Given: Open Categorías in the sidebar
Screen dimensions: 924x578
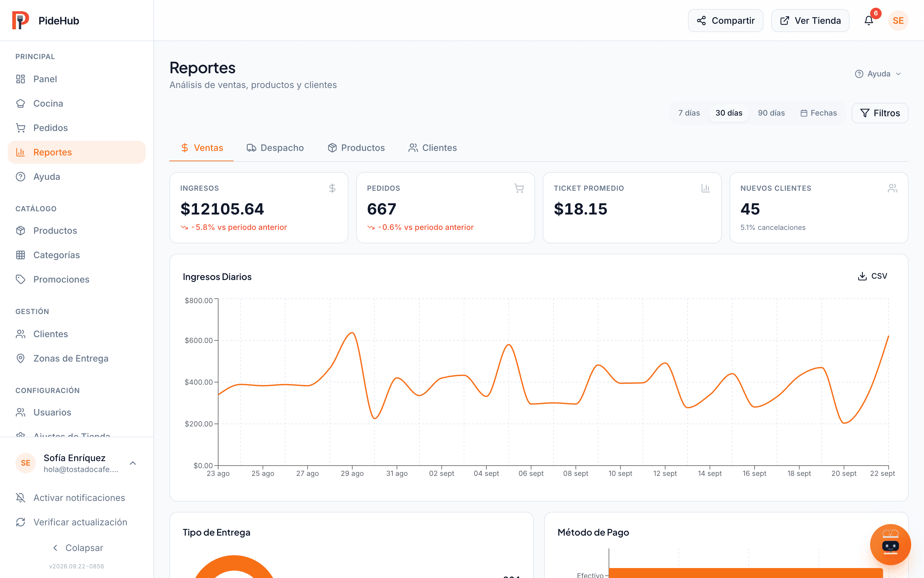Looking at the screenshot, I should [76, 255].
